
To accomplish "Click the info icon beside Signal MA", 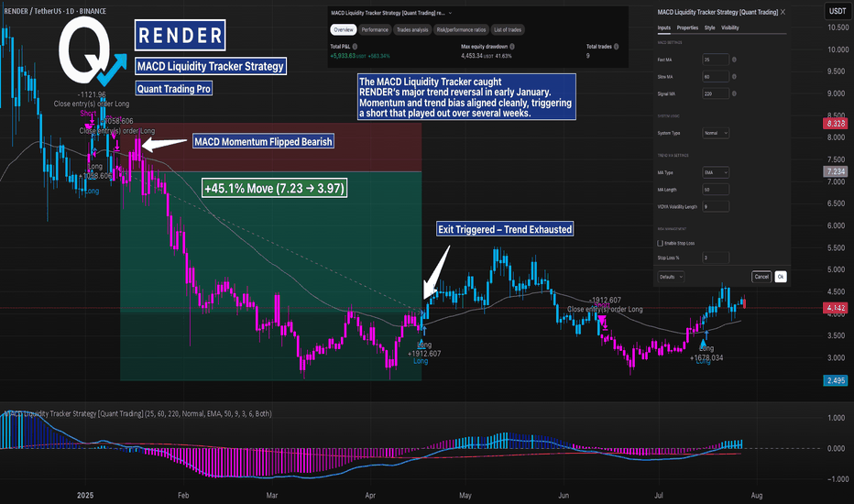I will tap(734, 93).
